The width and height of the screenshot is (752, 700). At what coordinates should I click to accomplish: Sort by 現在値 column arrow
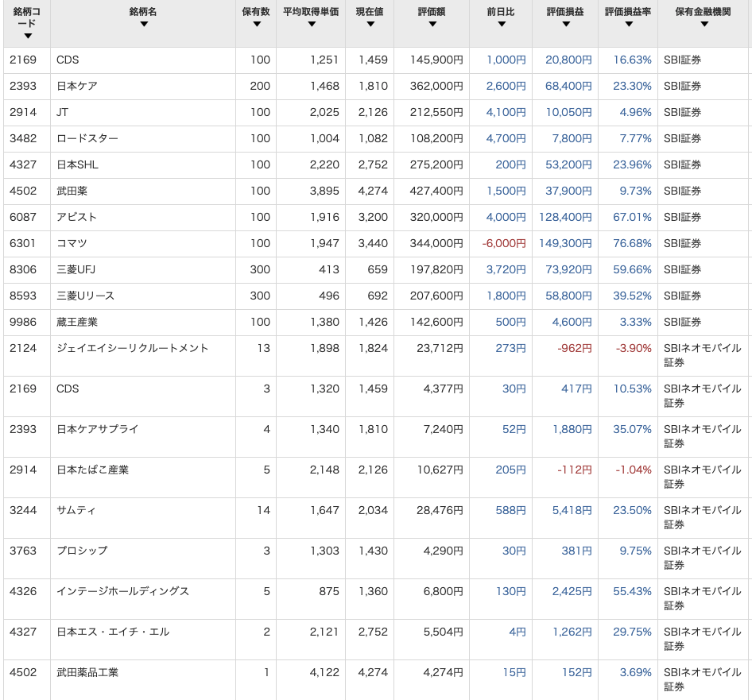point(370,24)
